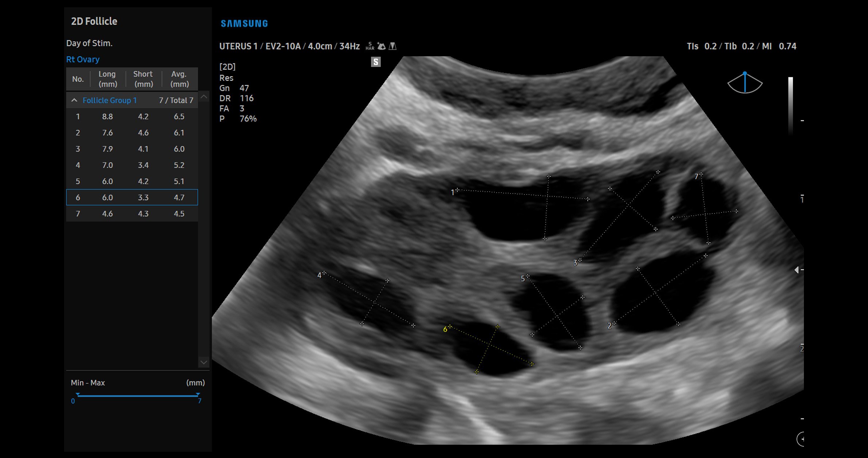Click the Day of Stim. label
This screenshot has height=458, width=868.
click(x=89, y=43)
